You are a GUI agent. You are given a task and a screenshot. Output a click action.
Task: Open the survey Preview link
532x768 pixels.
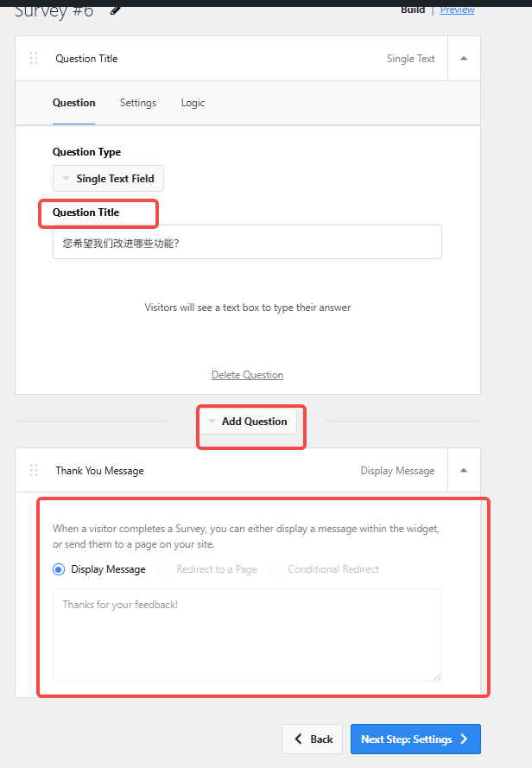457,10
